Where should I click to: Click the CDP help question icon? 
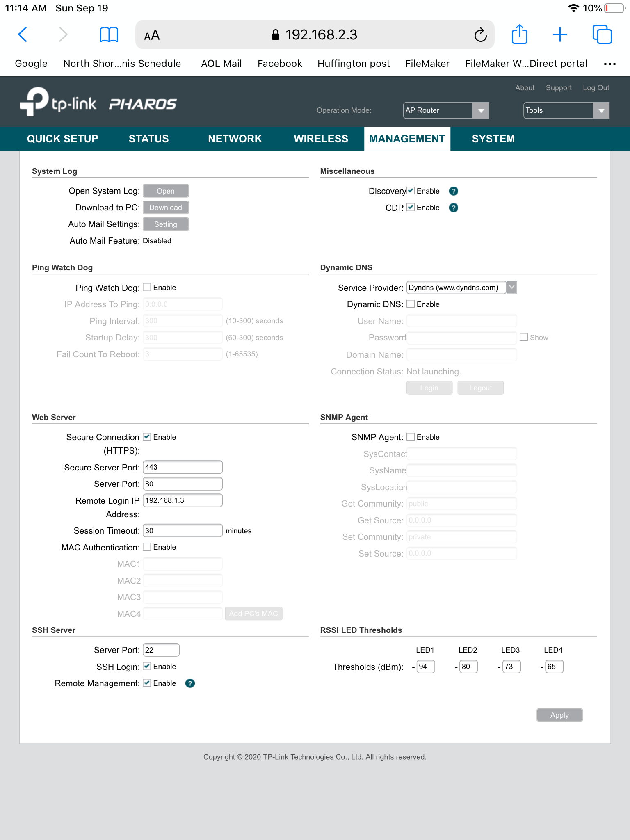(x=454, y=208)
